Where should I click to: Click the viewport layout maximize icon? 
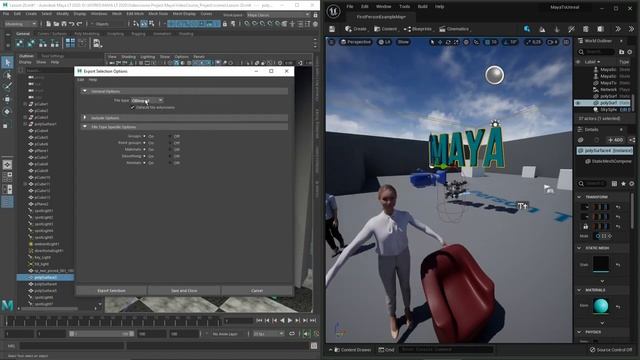point(566,42)
